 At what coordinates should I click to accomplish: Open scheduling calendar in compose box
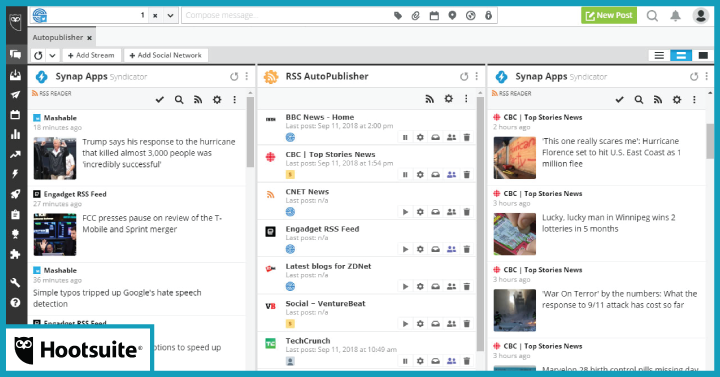click(434, 16)
